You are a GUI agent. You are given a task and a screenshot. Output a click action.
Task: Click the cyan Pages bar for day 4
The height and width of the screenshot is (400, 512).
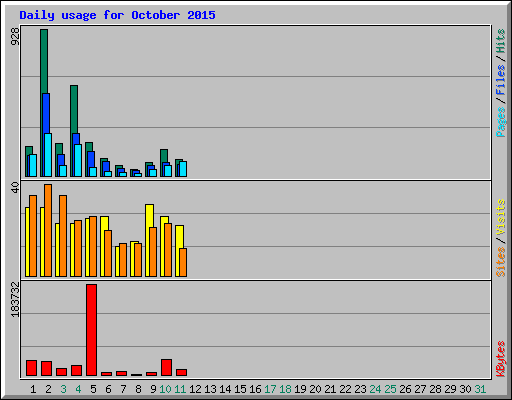(78, 160)
